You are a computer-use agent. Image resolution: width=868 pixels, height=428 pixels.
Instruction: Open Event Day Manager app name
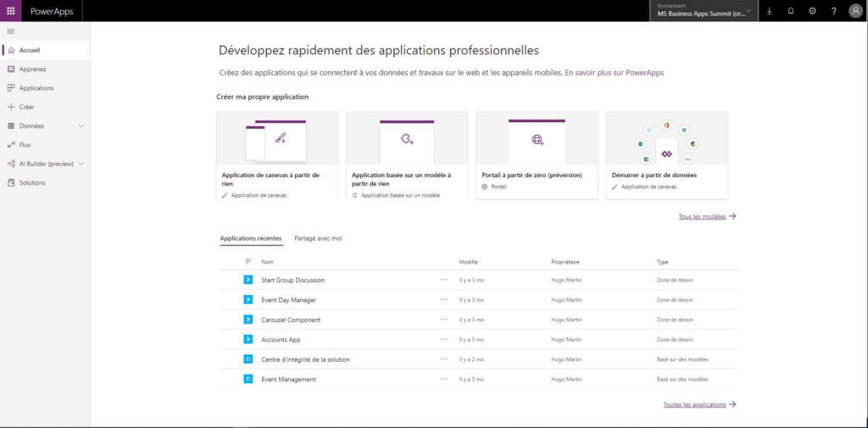288,300
